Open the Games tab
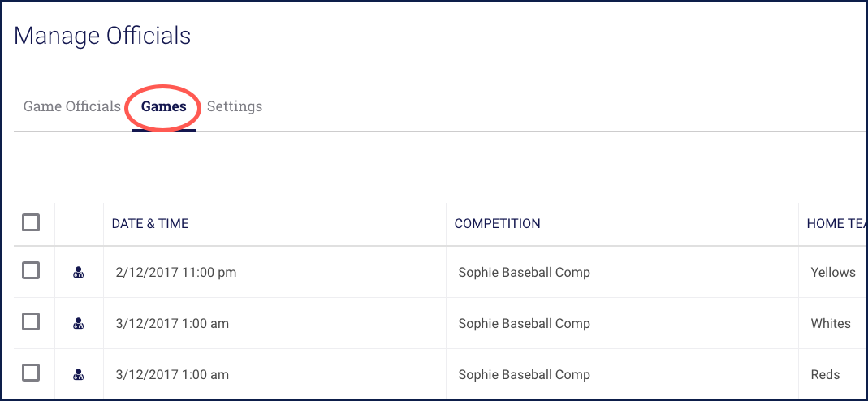 point(163,106)
